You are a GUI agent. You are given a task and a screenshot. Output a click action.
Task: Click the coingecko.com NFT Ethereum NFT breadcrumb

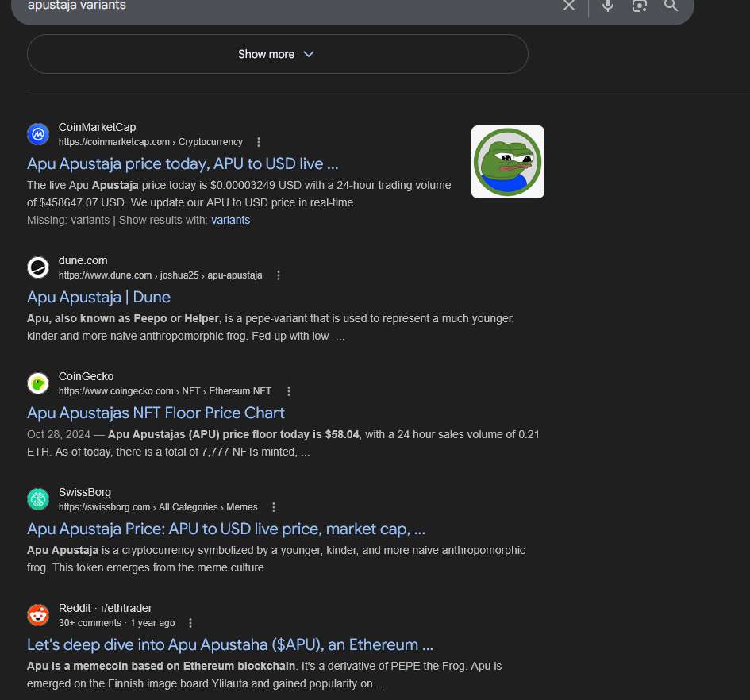165,391
